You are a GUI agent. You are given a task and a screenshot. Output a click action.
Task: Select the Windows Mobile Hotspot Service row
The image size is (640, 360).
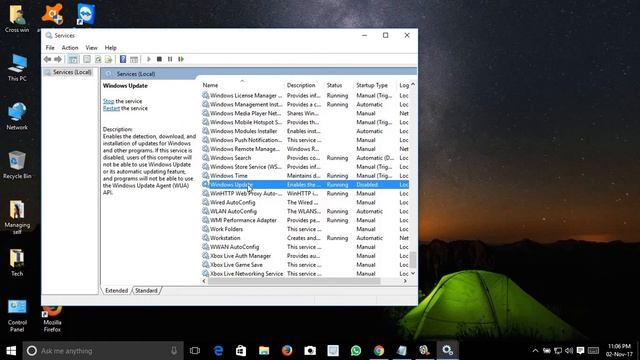(305, 122)
